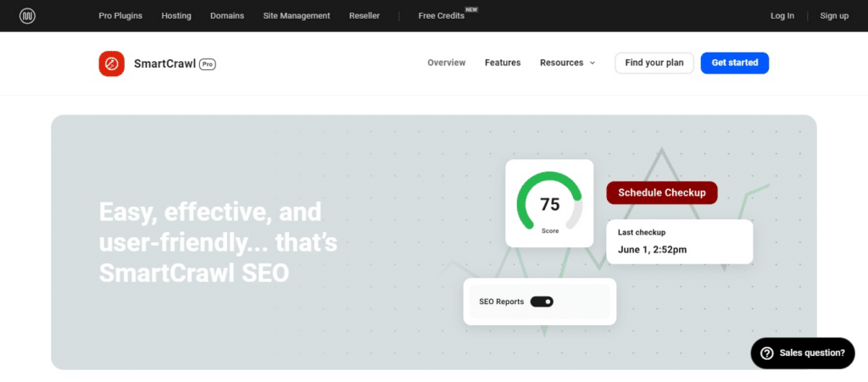Viewport: 868px width, 382px height.
Task: Toggle the SEO Reports switch
Action: pos(542,302)
